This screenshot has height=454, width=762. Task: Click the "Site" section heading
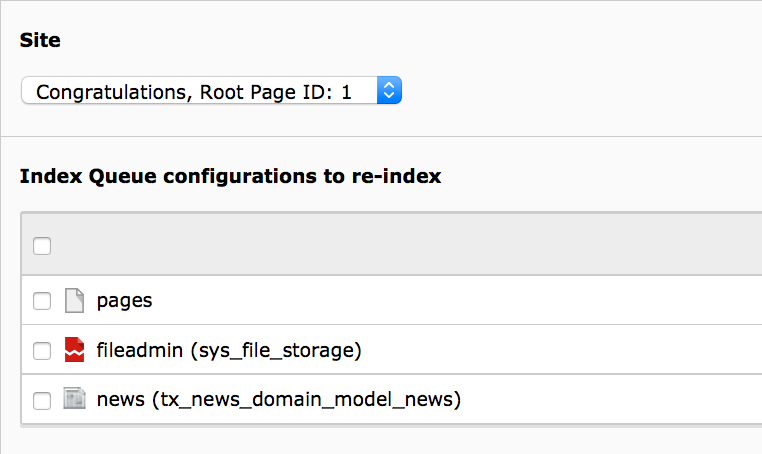(x=40, y=40)
